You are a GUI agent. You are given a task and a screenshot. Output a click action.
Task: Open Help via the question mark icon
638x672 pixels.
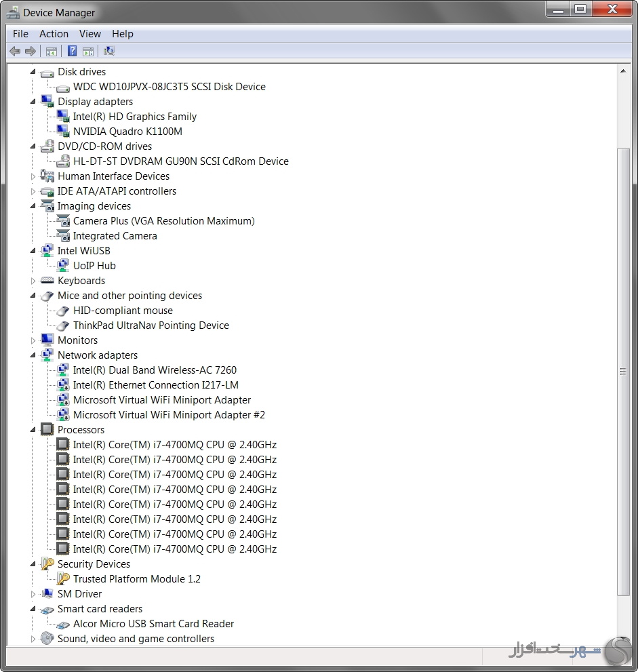point(72,52)
